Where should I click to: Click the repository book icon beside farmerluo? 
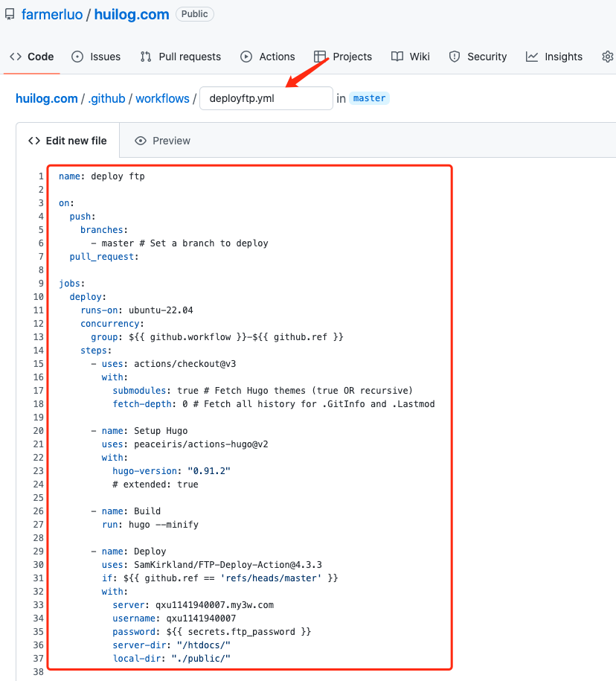[10, 14]
